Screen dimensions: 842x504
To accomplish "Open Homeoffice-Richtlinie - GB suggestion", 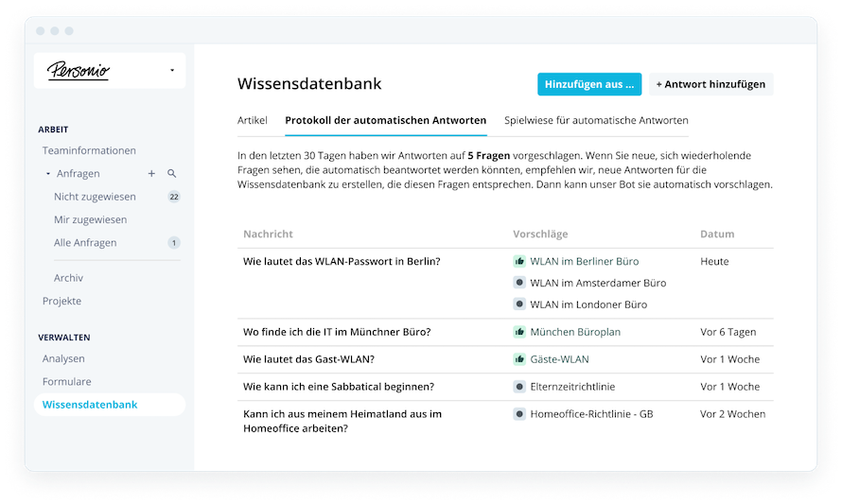I will click(591, 414).
